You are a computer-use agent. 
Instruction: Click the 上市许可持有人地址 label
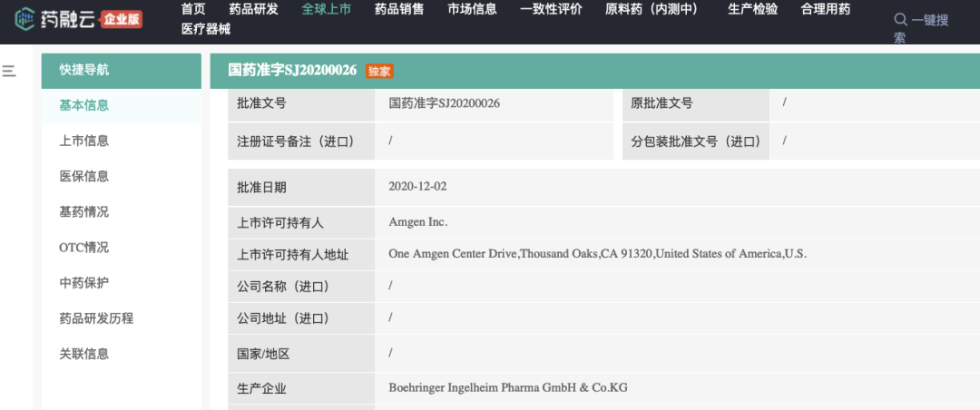coord(292,255)
